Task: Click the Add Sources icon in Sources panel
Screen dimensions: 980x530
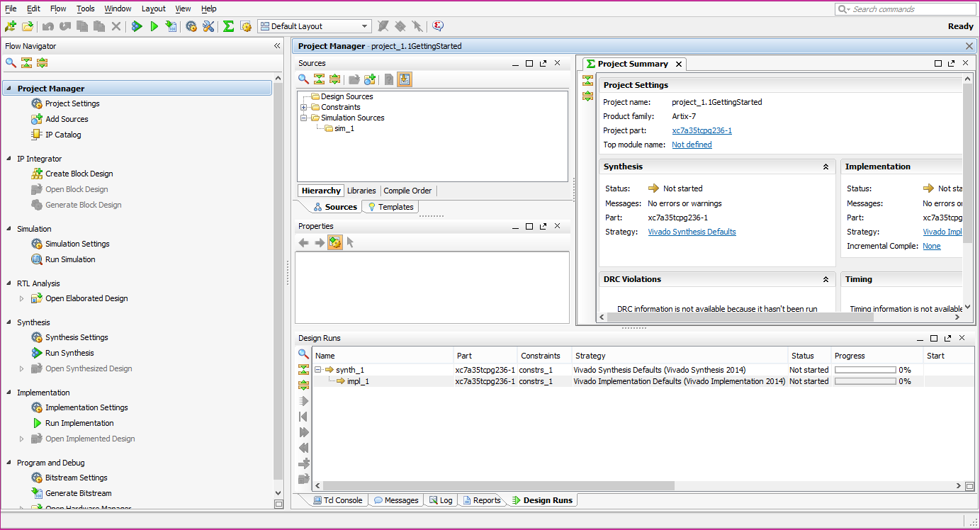Action: point(369,79)
